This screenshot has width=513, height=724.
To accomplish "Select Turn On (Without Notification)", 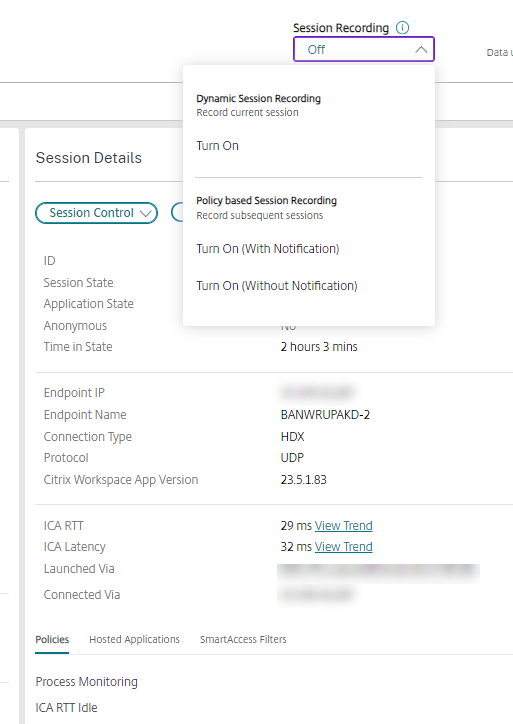I will (277, 285).
